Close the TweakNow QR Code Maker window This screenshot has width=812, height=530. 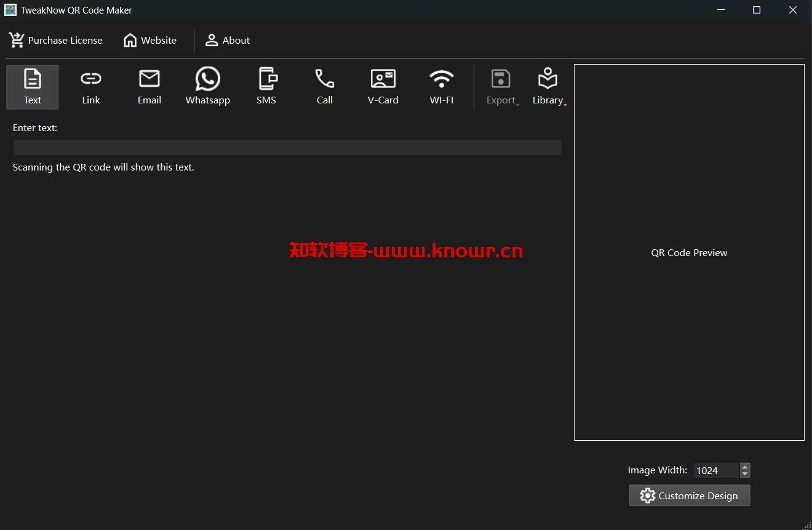coord(793,10)
